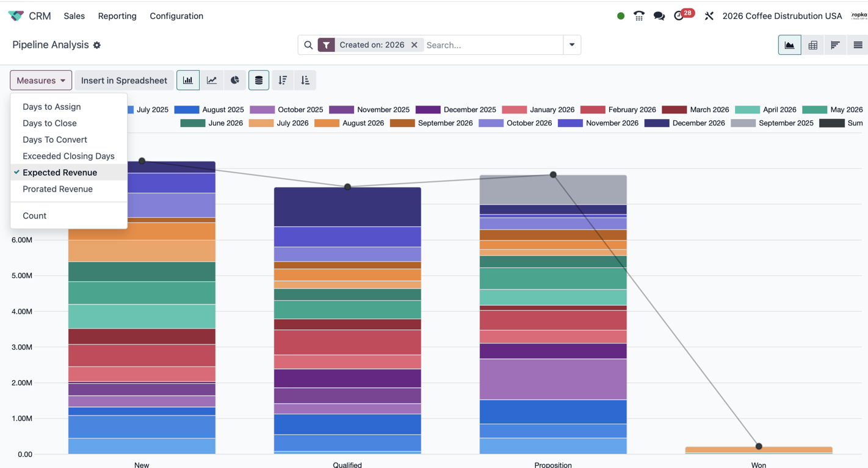This screenshot has height=468, width=868.
Task: Toggle December 2026 legend swatch
Action: coord(657,123)
